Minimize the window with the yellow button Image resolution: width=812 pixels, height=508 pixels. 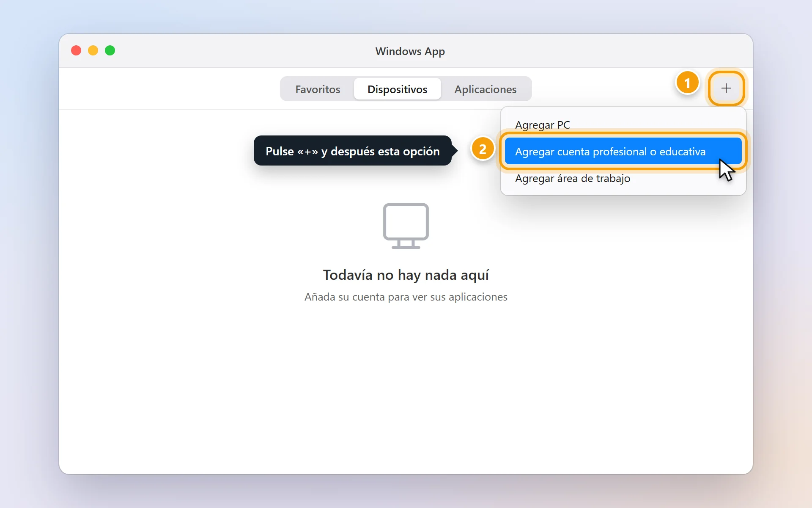point(93,50)
